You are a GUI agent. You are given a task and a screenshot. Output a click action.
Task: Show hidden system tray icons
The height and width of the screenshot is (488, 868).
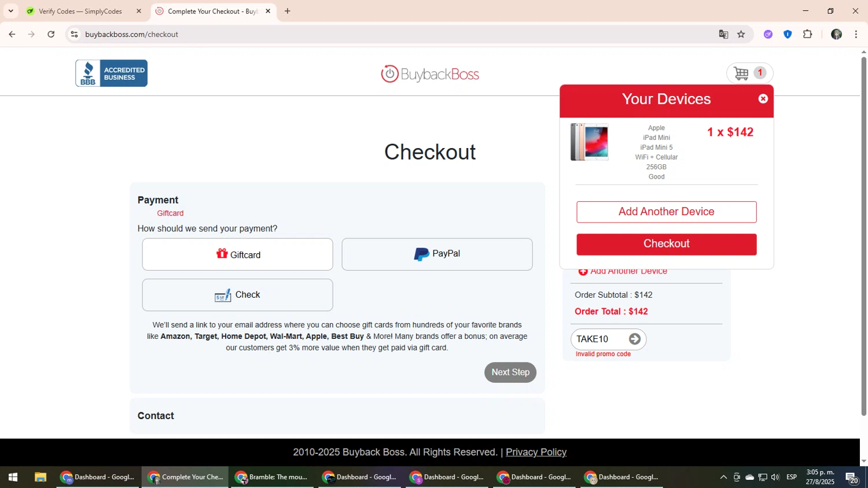(723, 477)
